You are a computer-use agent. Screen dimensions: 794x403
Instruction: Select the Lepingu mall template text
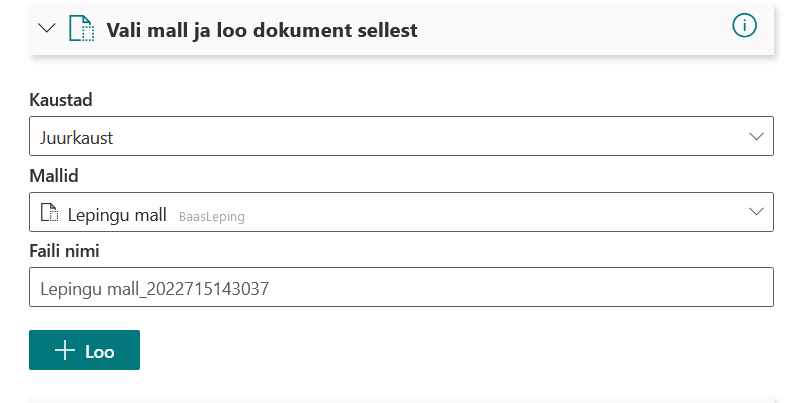[x=118, y=213]
